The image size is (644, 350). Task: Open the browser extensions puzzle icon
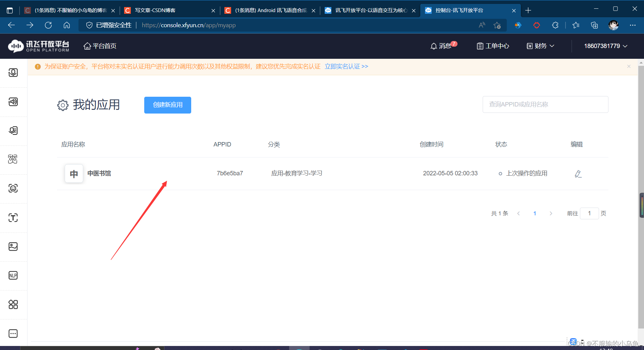pos(555,25)
